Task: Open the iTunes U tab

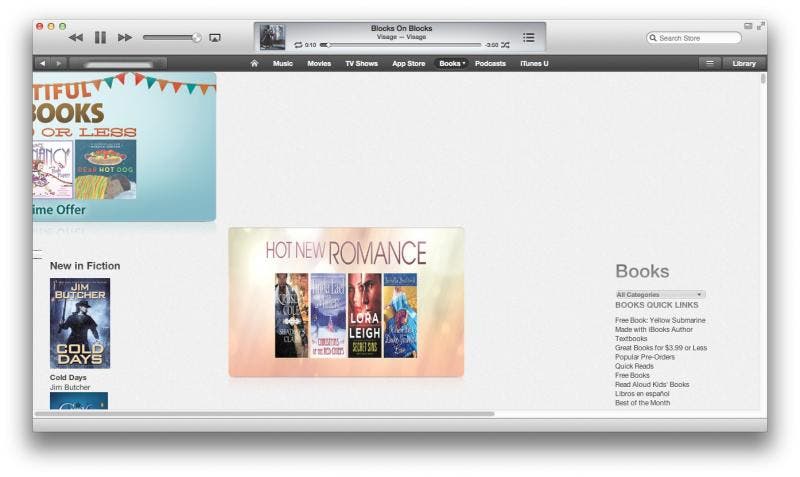Action: click(x=534, y=64)
